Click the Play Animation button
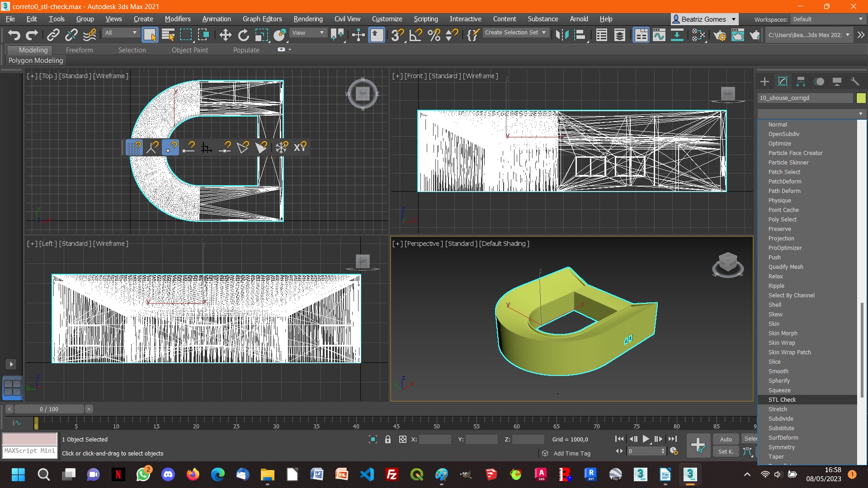The height and width of the screenshot is (488, 868). [x=646, y=439]
